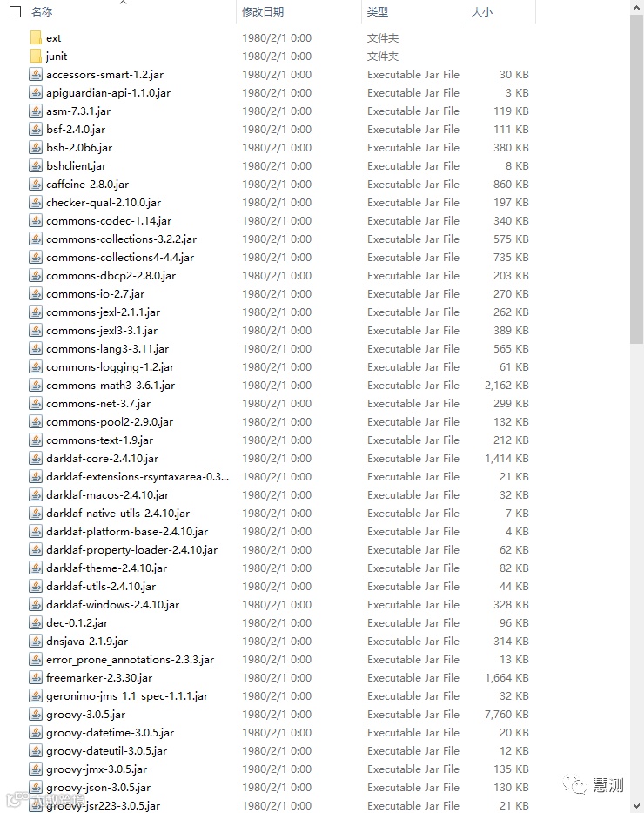Select the darklaf-windows-2.4.10.jar file icon
This screenshot has height=813, width=644.
36,605
